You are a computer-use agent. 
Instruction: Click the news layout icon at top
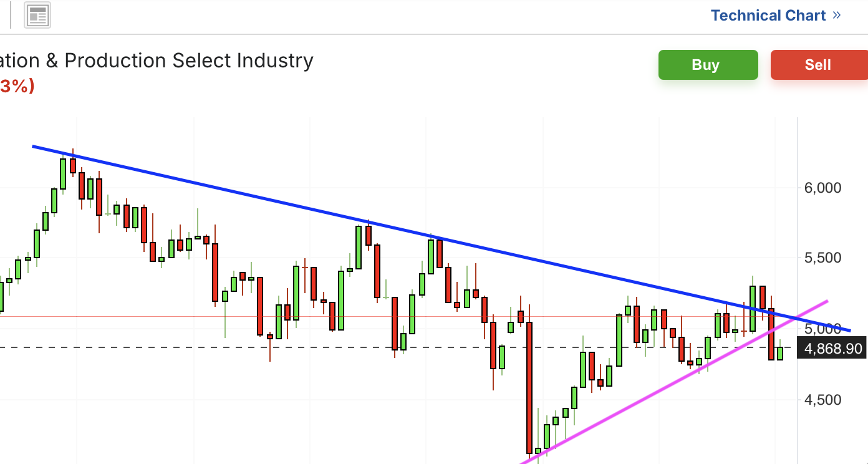pos(37,16)
